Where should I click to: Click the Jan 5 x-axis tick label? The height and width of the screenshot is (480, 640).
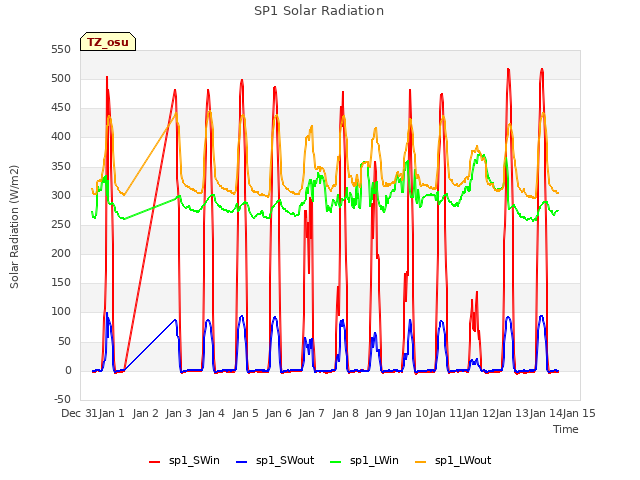click(245, 413)
